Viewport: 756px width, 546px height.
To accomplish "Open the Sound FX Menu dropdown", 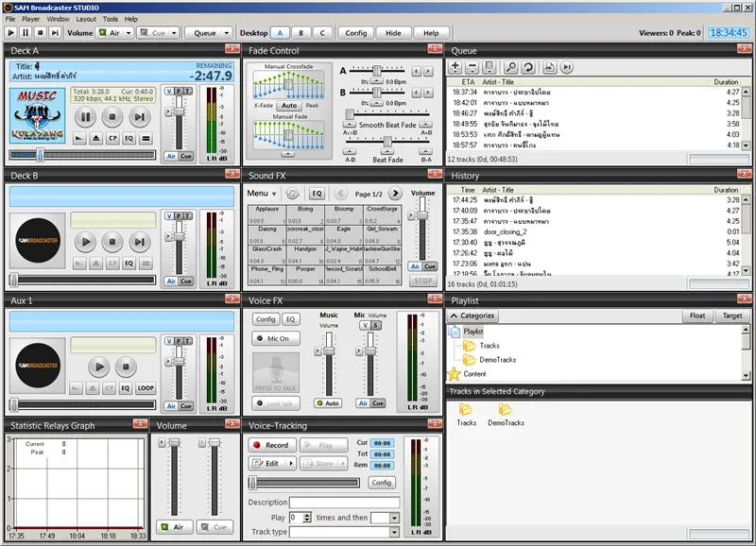I will [262, 194].
